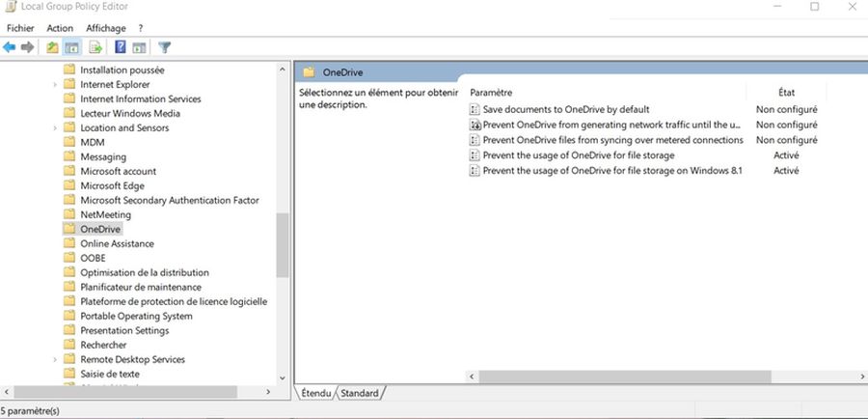
Task: Maximize the Local Group Policy Editor window
Action: click(814, 7)
